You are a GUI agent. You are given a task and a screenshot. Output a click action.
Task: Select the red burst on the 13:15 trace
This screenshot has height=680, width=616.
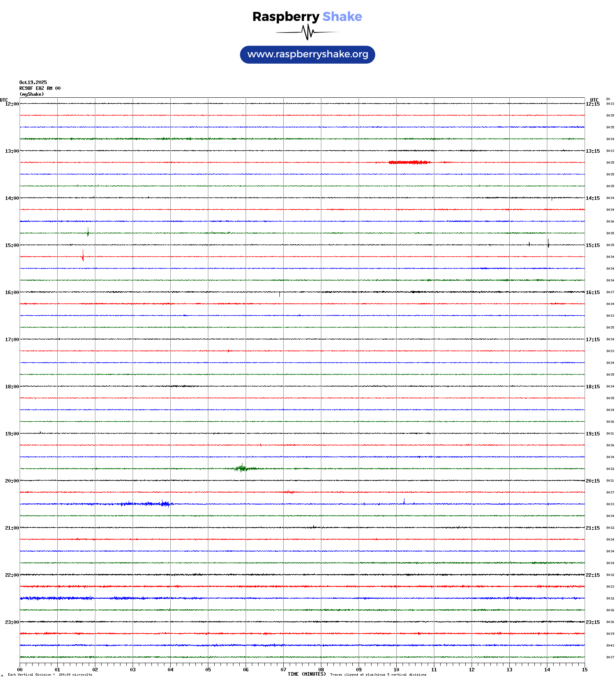coord(409,162)
